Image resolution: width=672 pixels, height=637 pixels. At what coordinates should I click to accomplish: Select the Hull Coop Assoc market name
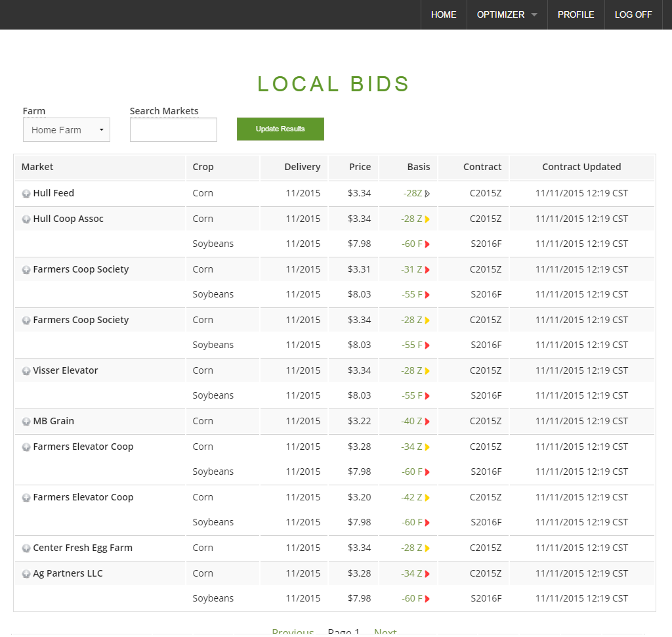click(68, 219)
